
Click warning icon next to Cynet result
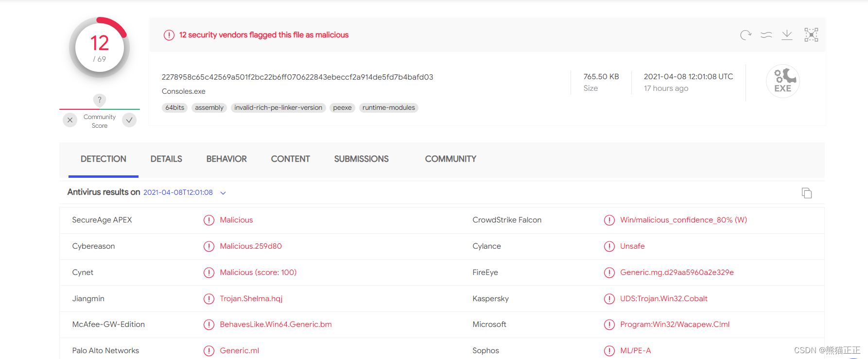209,273
